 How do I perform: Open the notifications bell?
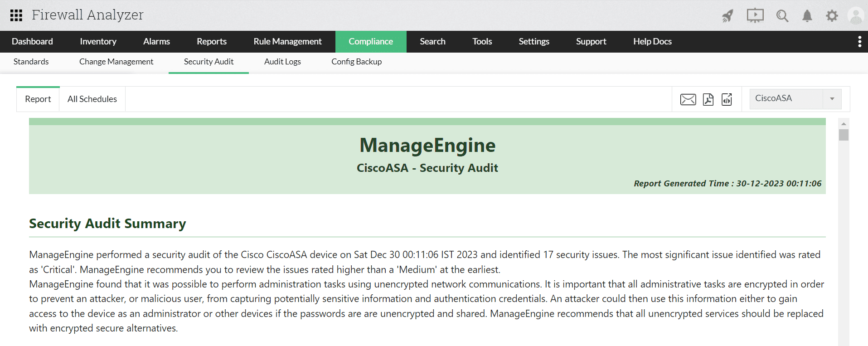click(807, 16)
